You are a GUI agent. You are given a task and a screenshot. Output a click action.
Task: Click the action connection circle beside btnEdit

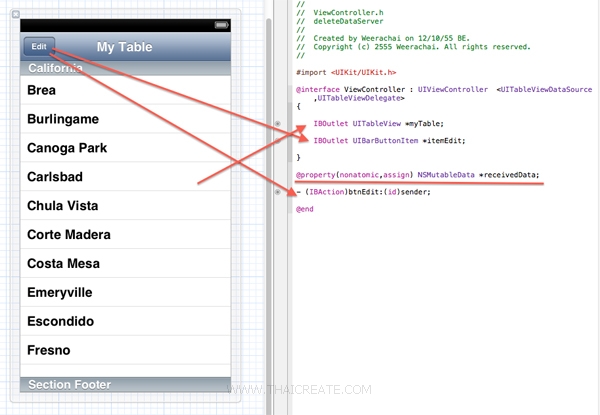tap(278, 192)
